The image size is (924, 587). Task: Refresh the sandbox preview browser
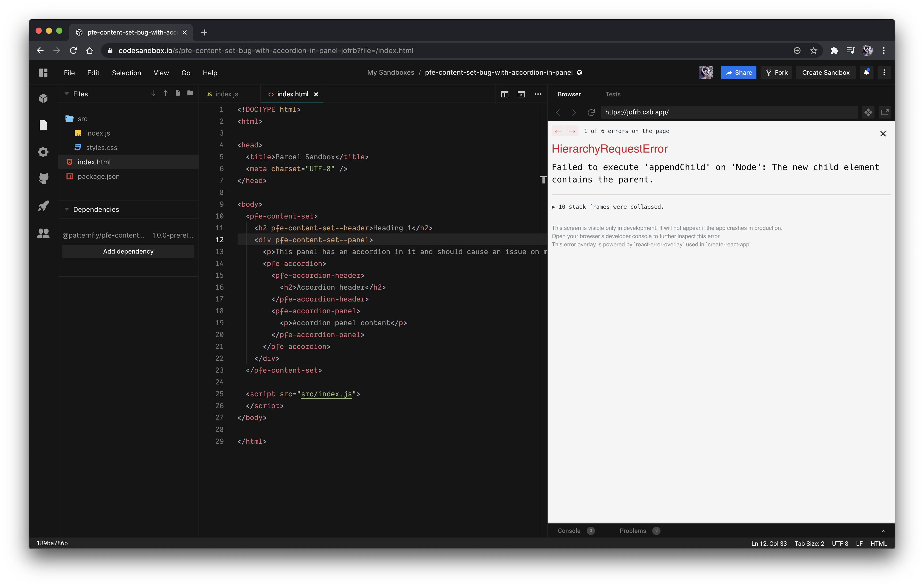[x=591, y=112]
